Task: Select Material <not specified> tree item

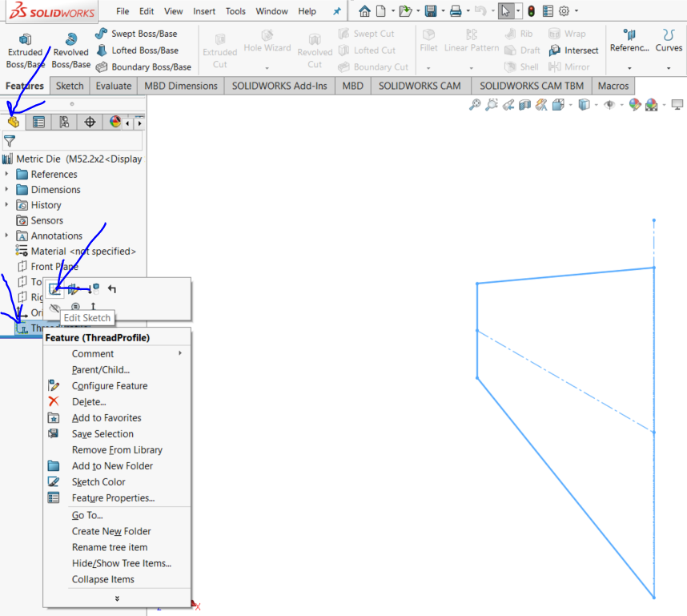Action: (x=75, y=252)
